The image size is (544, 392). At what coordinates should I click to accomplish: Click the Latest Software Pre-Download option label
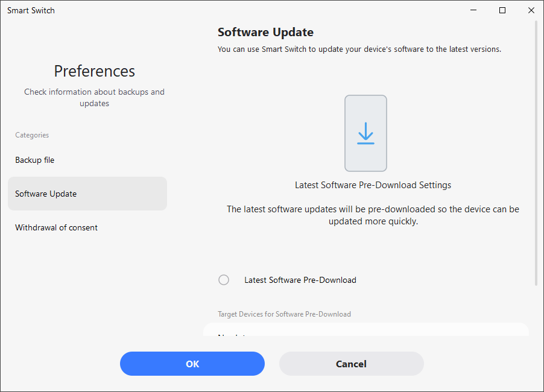(x=300, y=280)
